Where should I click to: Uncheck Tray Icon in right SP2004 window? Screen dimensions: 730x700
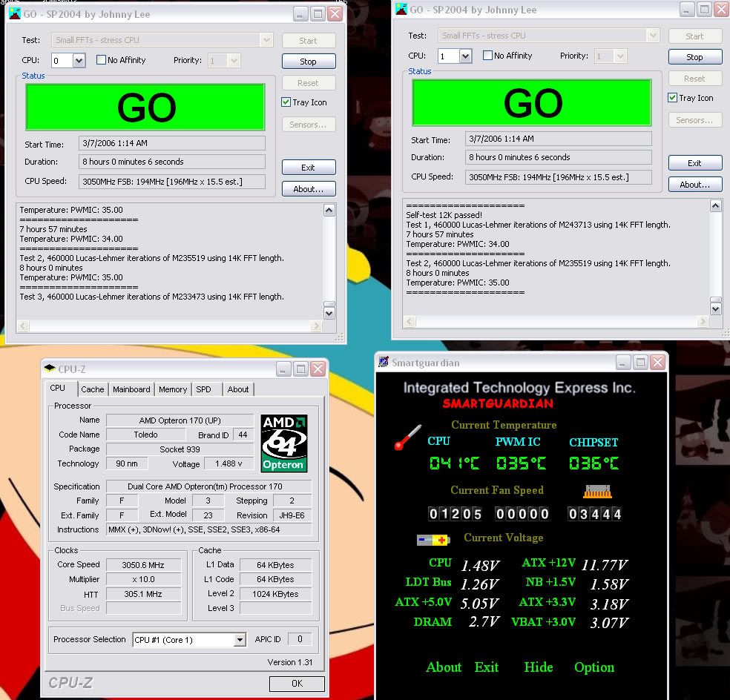tap(672, 98)
